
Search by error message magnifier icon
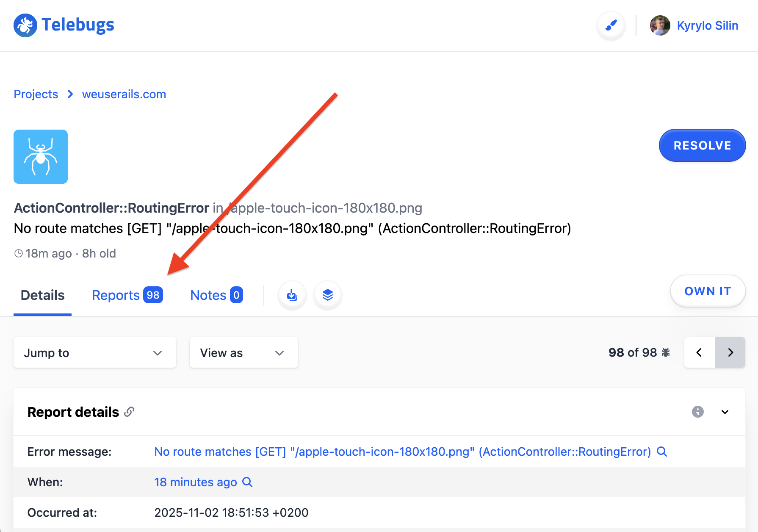coord(662,452)
